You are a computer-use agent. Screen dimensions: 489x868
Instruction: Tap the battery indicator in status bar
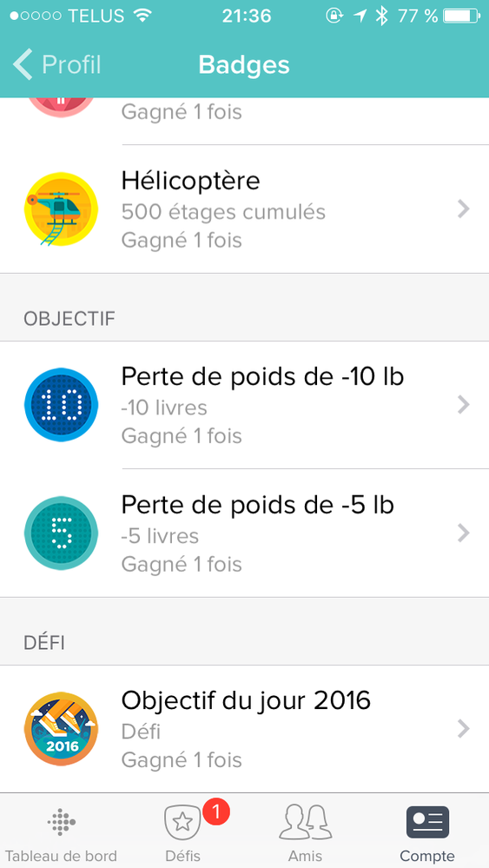pyautogui.click(x=462, y=16)
